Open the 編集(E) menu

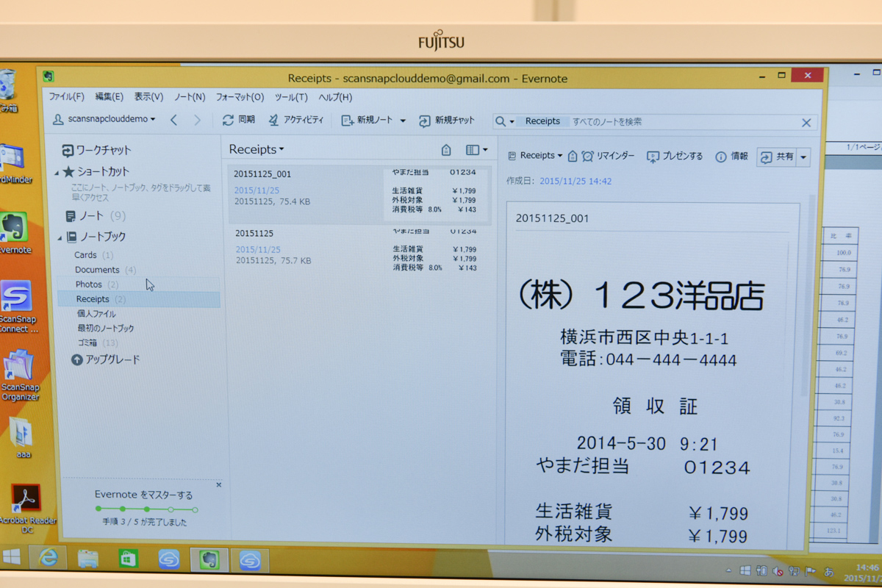(109, 97)
